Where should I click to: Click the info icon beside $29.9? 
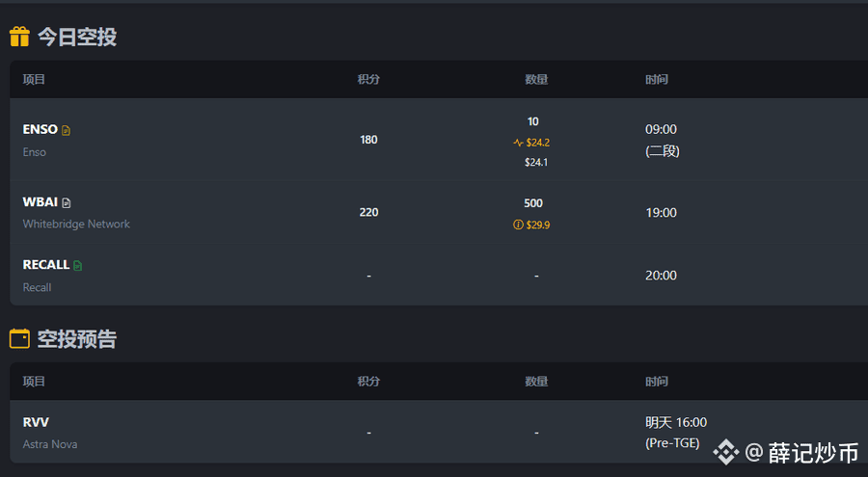(518, 225)
